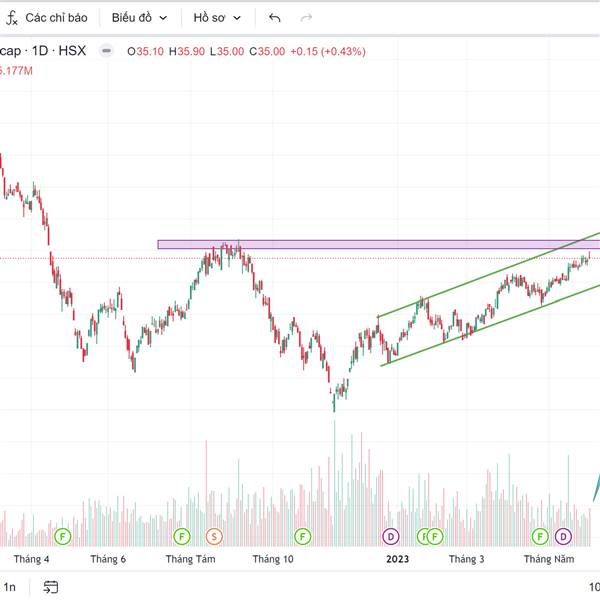The height and width of the screenshot is (600, 600).
Task: Click the F marker near Tháng 10
Action: coord(303,537)
